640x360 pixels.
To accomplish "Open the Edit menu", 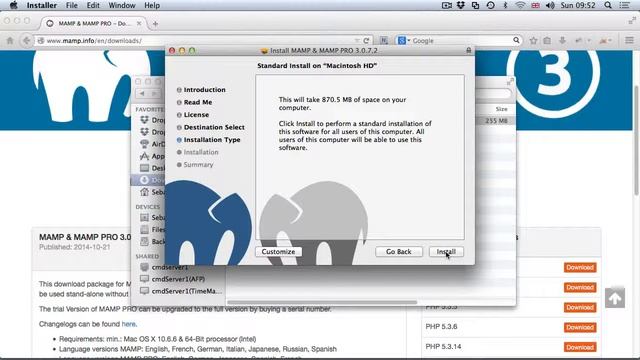I will [93, 5].
